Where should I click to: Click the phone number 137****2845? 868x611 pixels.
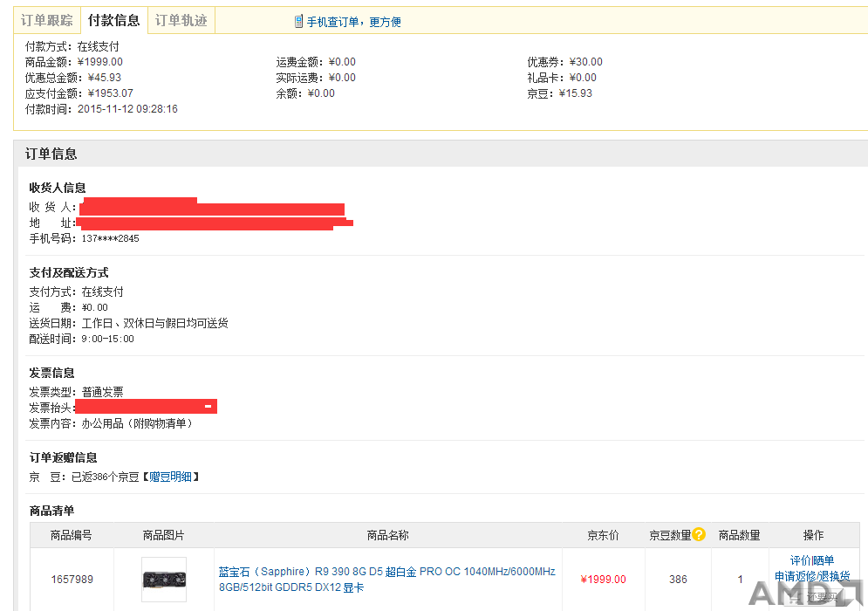pyautogui.click(x=110, y=238)
